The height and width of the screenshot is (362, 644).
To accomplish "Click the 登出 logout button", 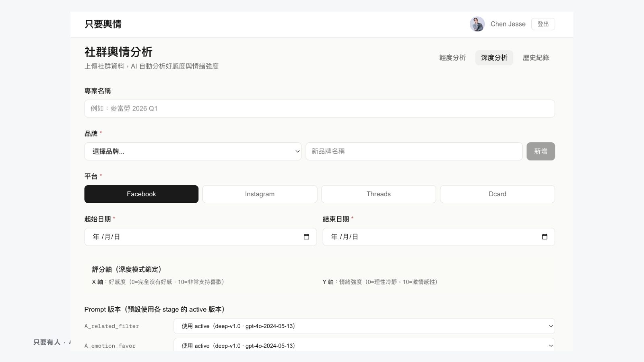I will coord(543,24).
